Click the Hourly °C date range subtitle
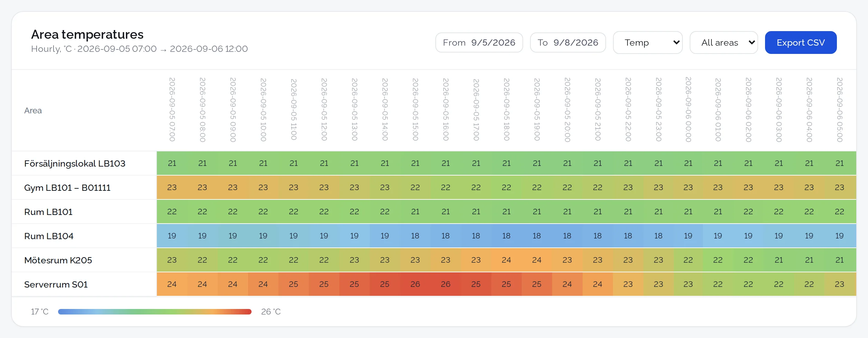Viewport: 868px width, 338px height. pos(140,49)
